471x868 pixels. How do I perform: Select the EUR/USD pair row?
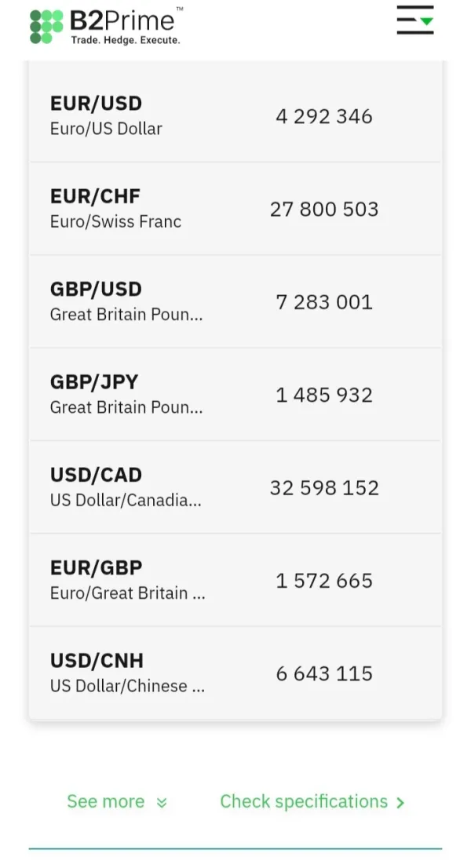pos(96,104)
